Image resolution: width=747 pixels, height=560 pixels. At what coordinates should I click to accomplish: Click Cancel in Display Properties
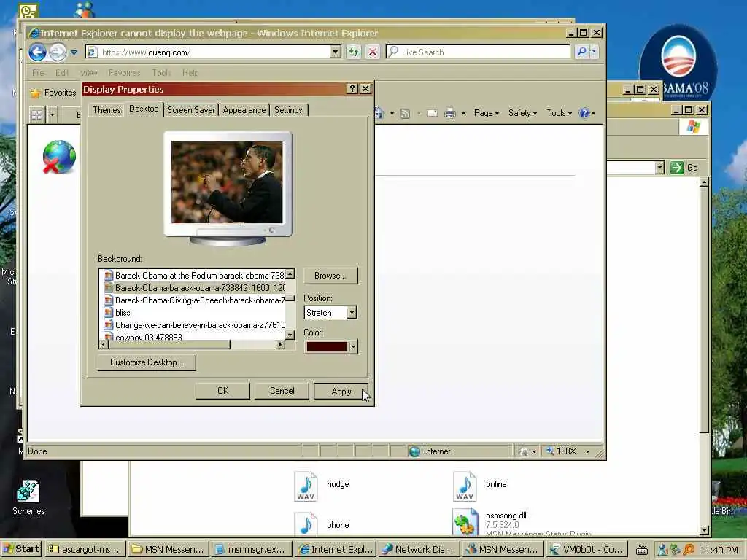[282, 391]
